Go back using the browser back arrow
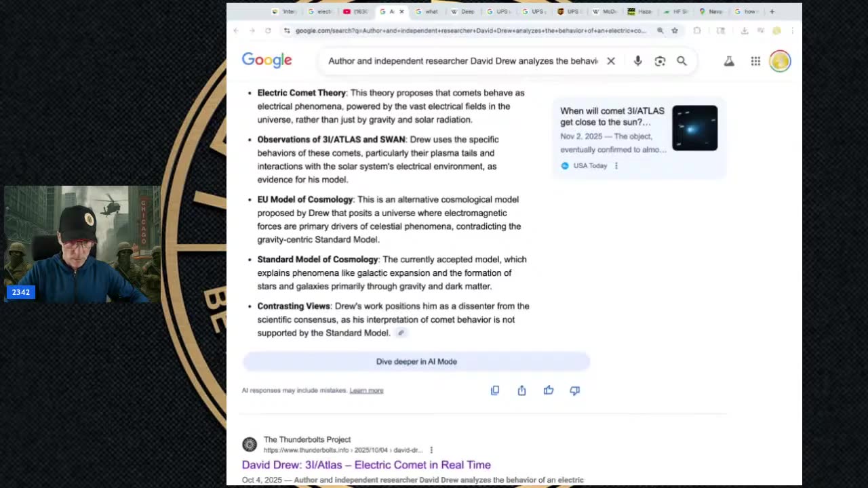 pyautogui.click(x=236, y=30)
